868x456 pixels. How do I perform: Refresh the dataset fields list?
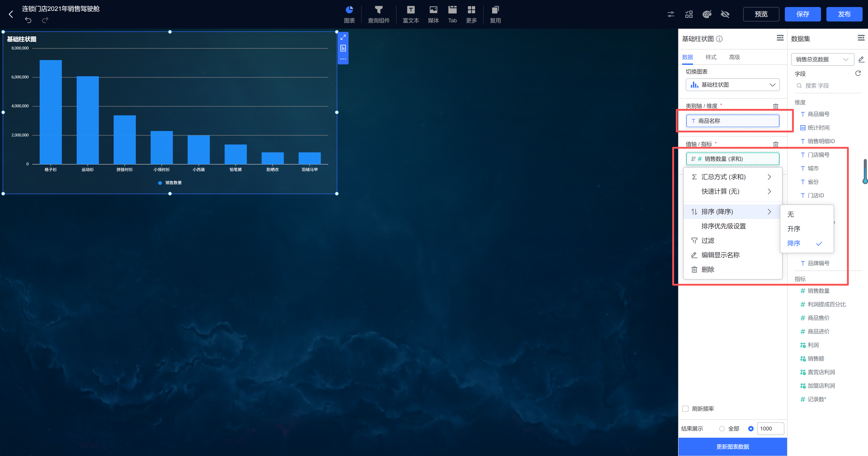(x=858, y=73)
